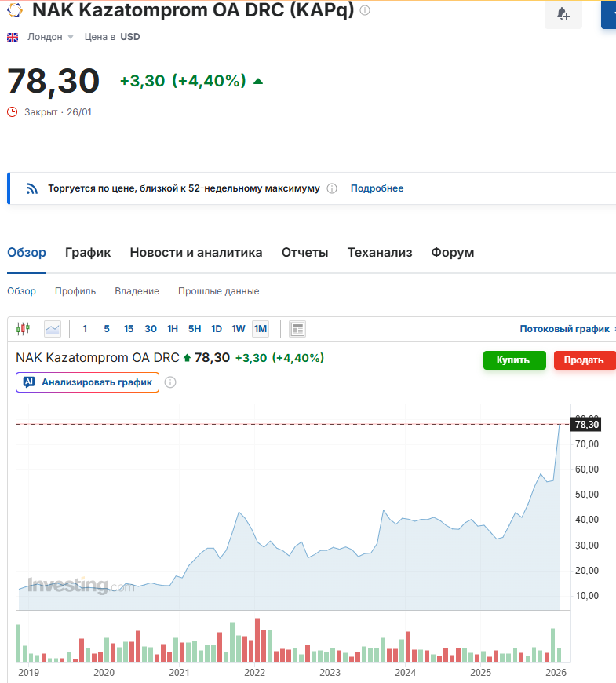Screen dimensions: 616x683
Task: Click info icon next to Анализировать график
Action: [x=170, y=382]
